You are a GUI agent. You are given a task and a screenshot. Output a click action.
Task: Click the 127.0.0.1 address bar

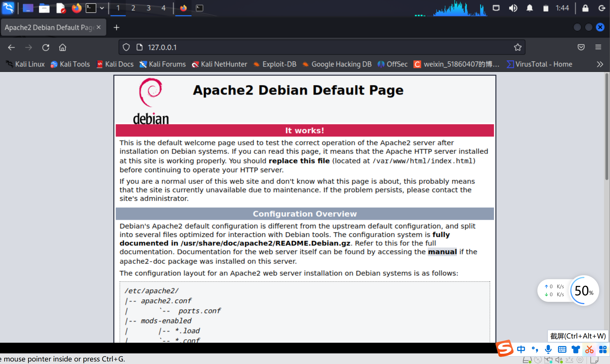[x=322, y=47]
